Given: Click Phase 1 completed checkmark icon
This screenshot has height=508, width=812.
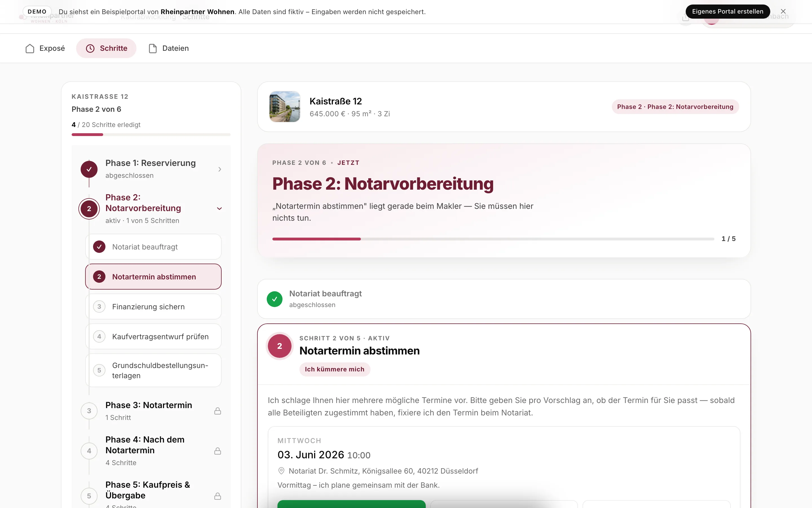Looking at the screenshot, I should 89,169.
